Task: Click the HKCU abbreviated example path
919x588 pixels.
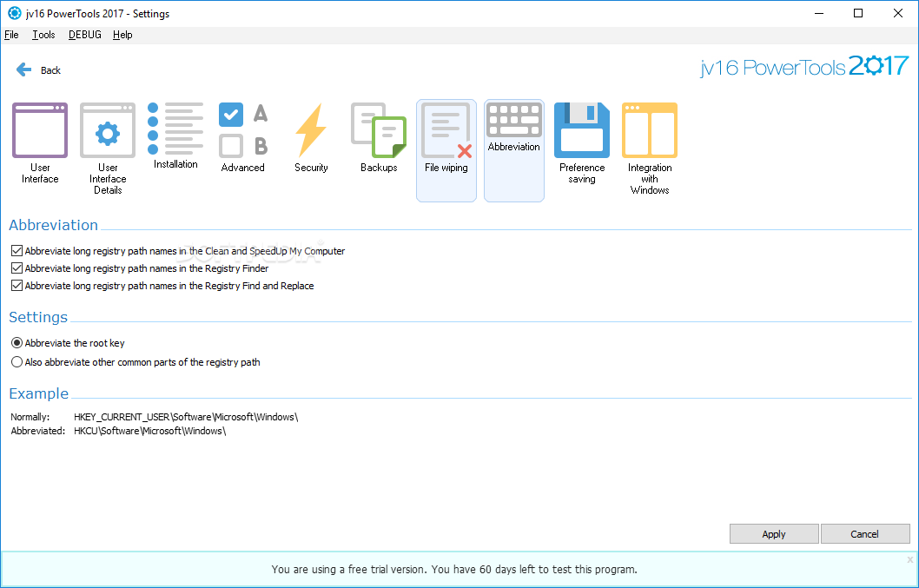Action: (149, 431)
